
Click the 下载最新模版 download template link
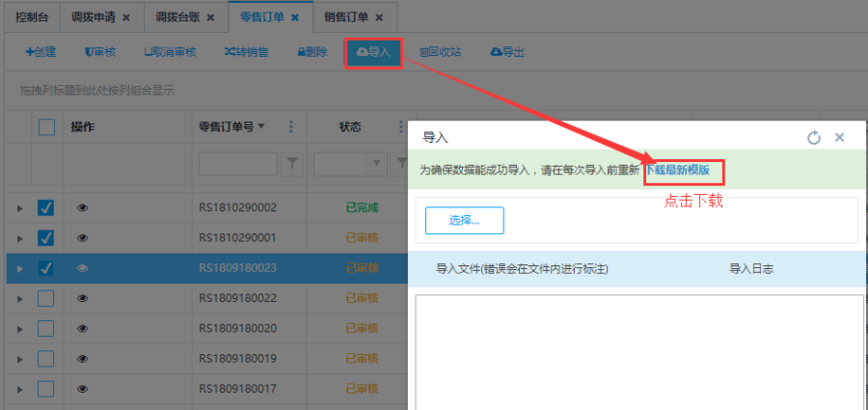pyautogui.click(x=680, y=170)
